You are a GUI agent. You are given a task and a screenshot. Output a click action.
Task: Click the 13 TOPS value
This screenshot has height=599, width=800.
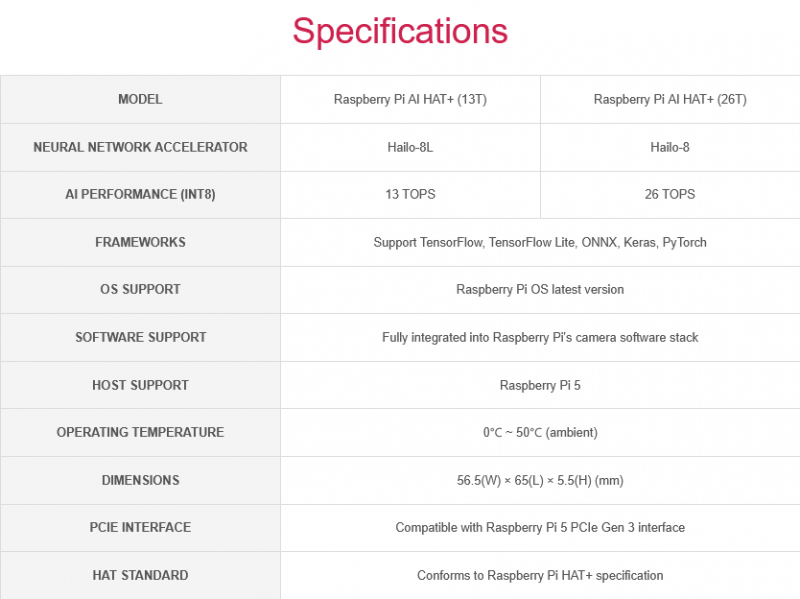pos(410,194)
